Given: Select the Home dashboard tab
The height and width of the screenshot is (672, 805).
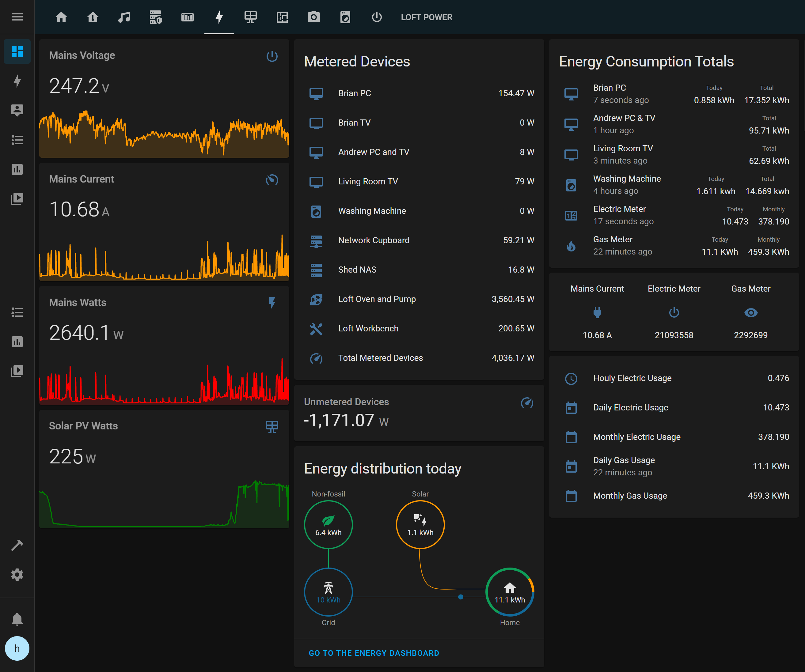Looking at the screenshot, I should click(62, 17).
